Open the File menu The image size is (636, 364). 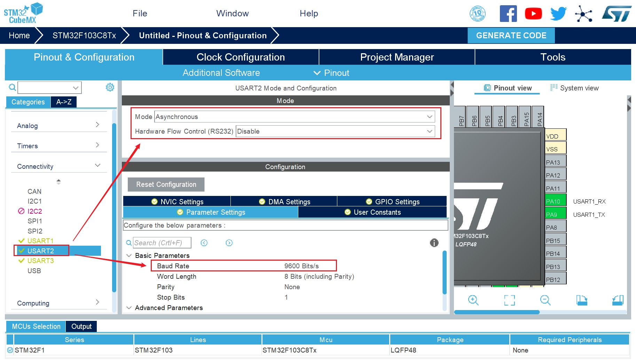coord(140,13)
